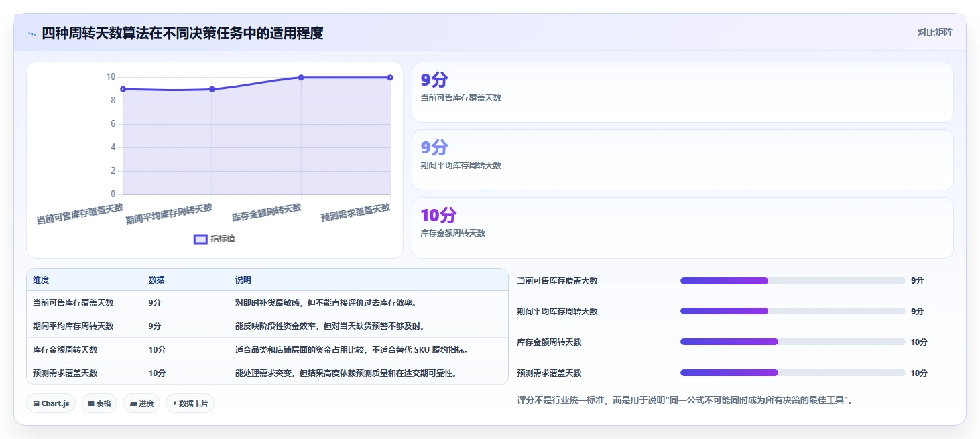Select table cell 库存金额周转天数
This screenshot has width=980, height=439.
[x=65, y=350]
